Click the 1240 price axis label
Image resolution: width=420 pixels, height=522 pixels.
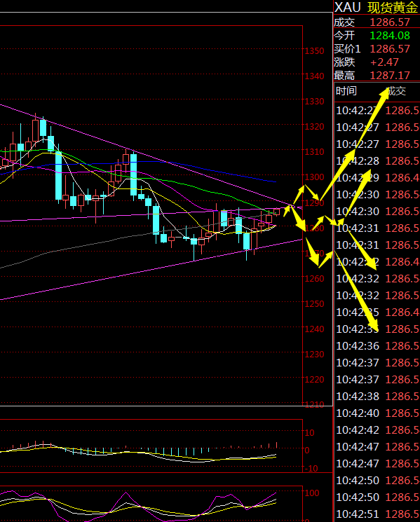314,329
